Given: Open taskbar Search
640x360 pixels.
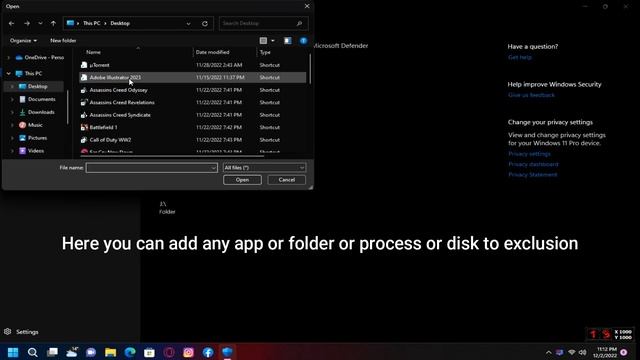Looking at the screenshot, I should (x=33, y=352).
